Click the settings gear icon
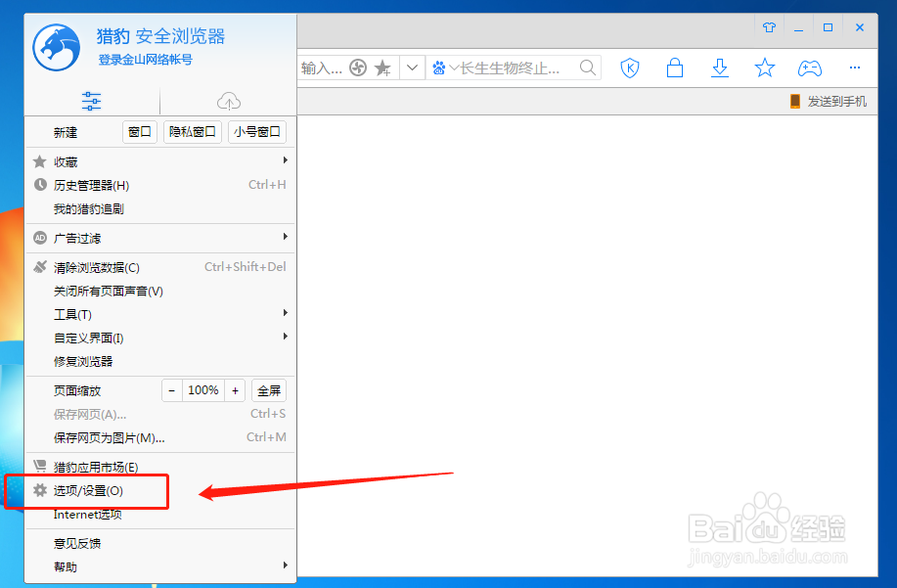This screenshot has width=897, height=588. coord(40,490)
